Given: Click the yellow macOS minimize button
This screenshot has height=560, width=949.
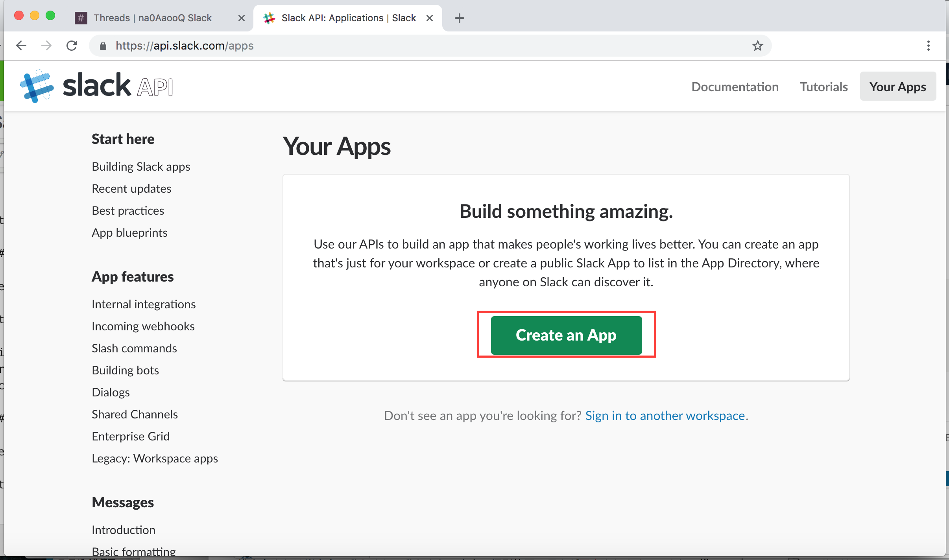Looking at the screenshot, I should pyautogui.click(x=35, y=16).
